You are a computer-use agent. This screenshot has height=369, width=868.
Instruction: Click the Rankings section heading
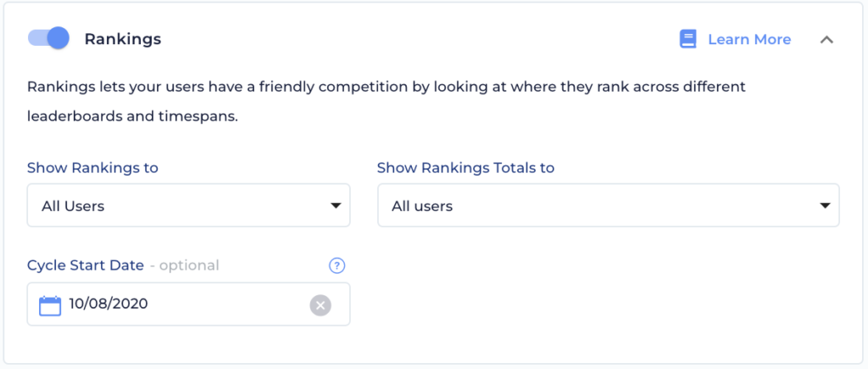point(122,39)
